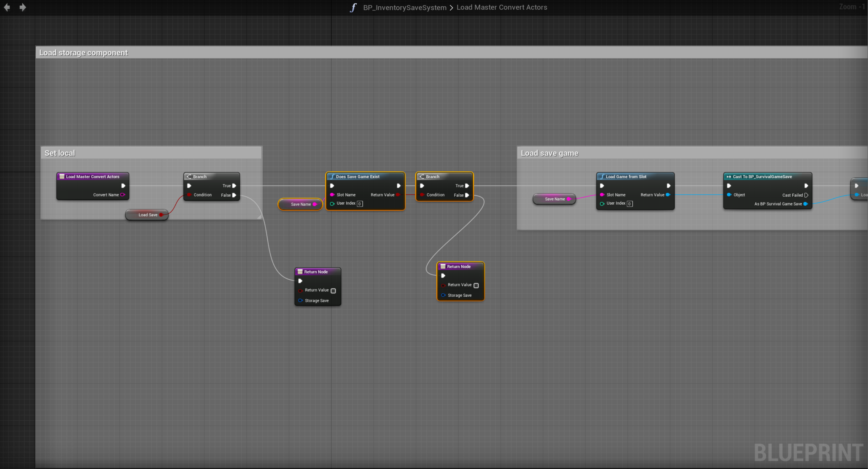Viewport: 868px width, 469px height.
Task: Click the Cast Failed exec pin
Action: point(806,195)
